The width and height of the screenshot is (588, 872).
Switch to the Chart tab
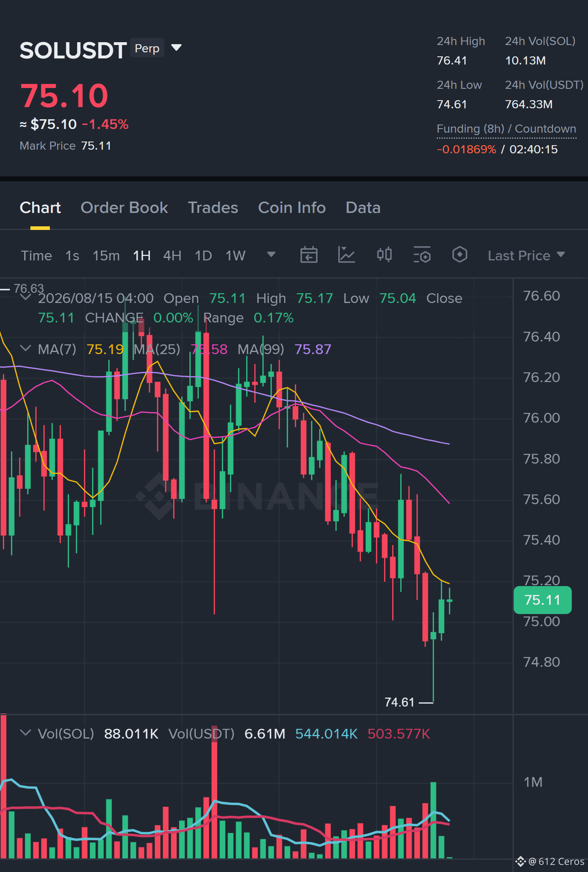point(40,208)
